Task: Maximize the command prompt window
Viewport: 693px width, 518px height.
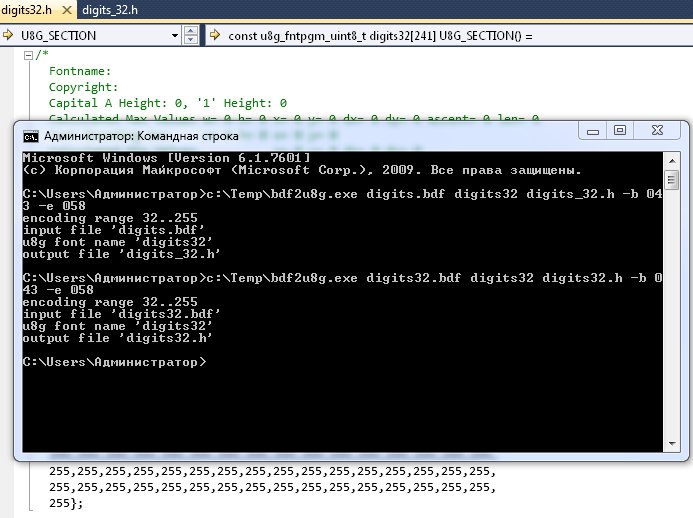Action: pos(619,131)
